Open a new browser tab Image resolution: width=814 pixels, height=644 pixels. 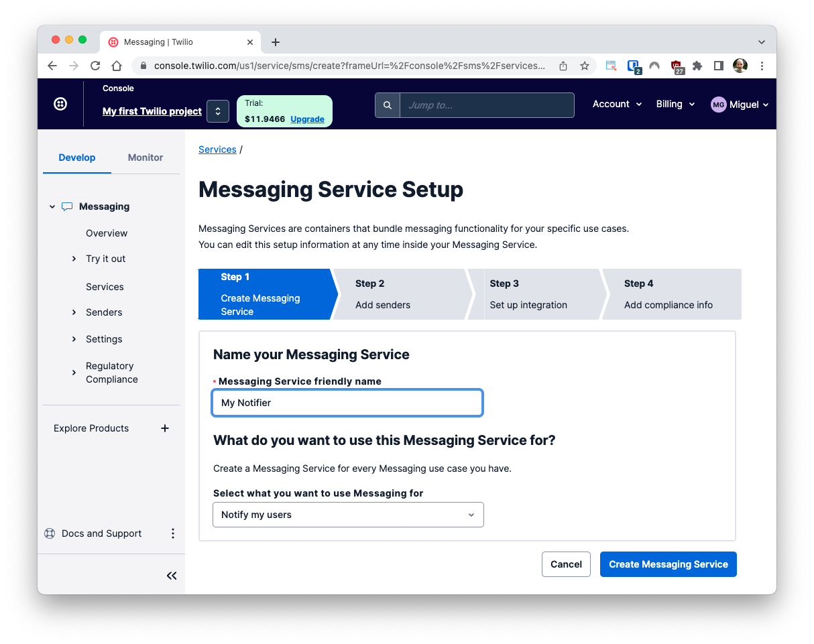[276, 42]
